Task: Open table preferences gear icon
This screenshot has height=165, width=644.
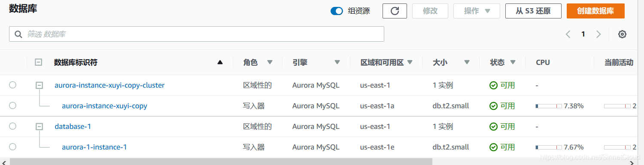Action: [622, 34]
